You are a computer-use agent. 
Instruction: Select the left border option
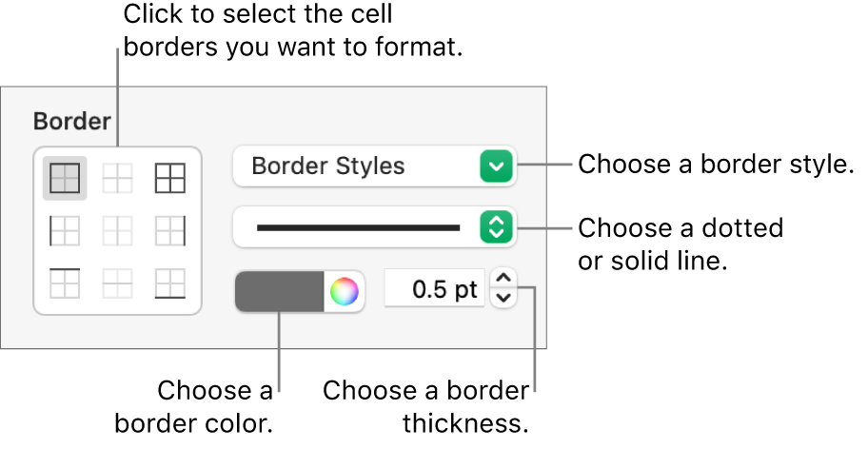coord(65,230)
